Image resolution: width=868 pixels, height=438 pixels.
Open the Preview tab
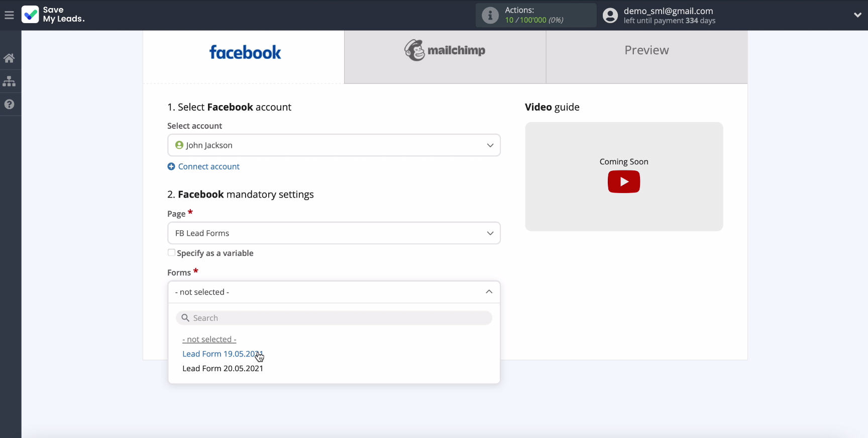pos(647,57)
